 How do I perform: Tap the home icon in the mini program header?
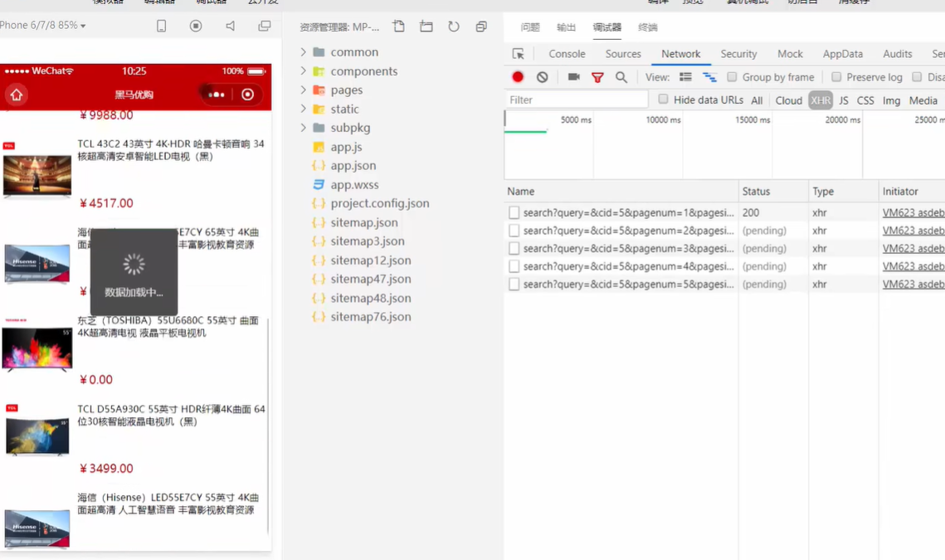[17, 95]
